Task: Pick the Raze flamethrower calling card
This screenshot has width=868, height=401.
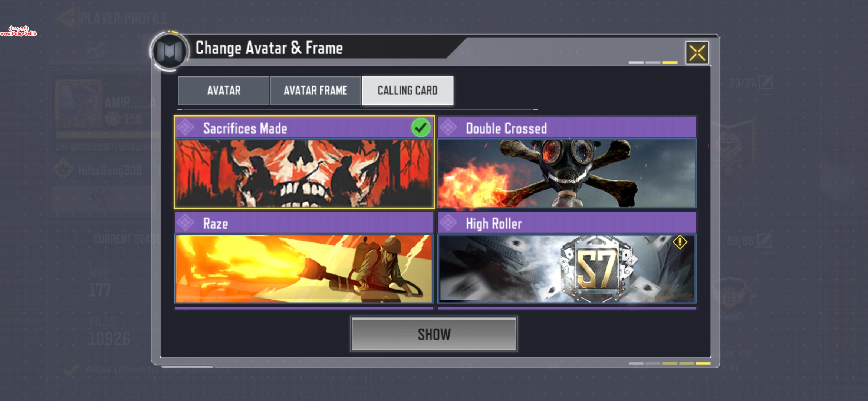Action: point(304,268)
